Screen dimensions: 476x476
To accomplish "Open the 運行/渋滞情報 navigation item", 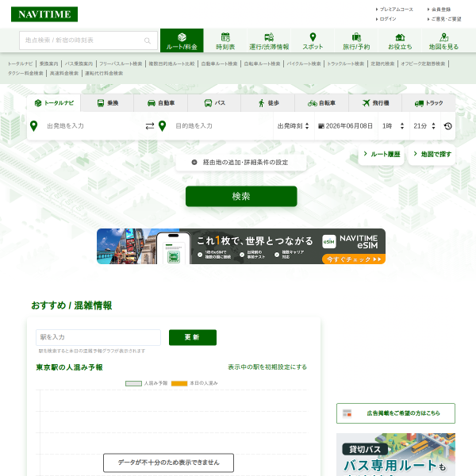I will pyautogui.click(x=269, y=40).
